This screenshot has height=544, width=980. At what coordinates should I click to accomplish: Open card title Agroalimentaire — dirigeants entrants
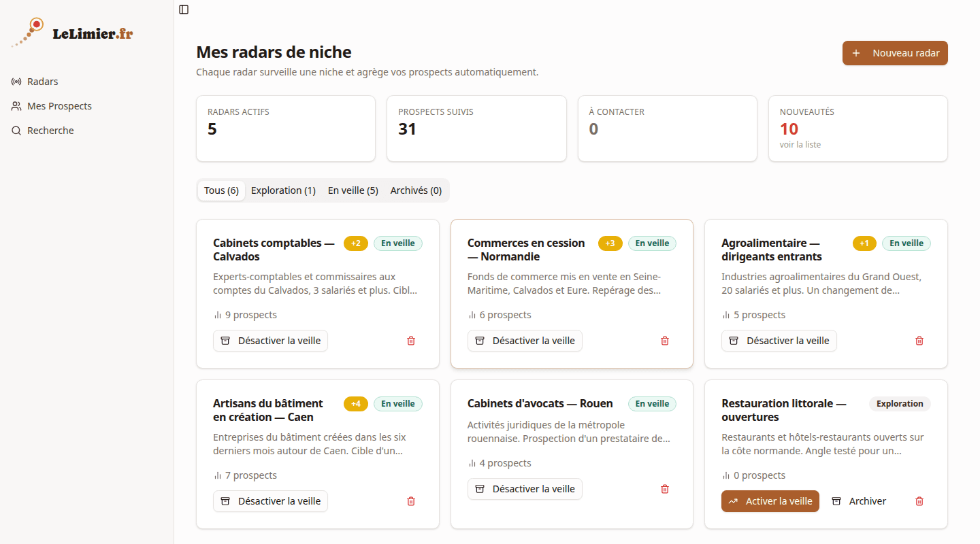coord(772,250)
